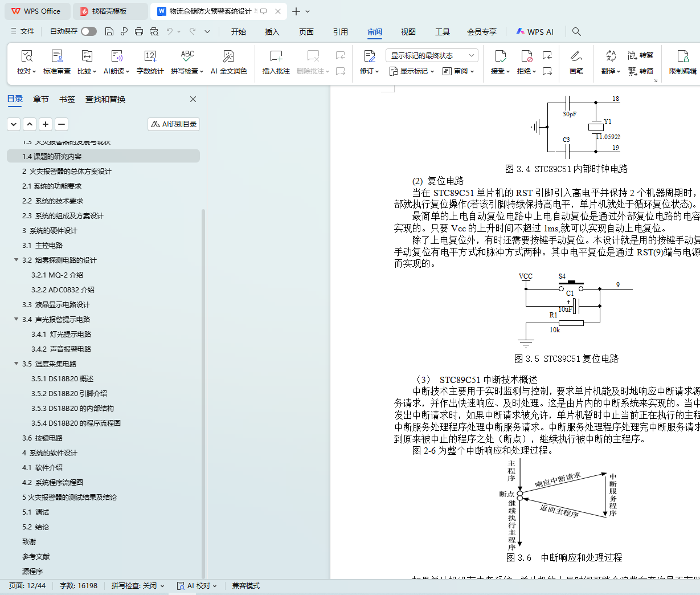Click the search magnifier icon in menu bar
Image resolution: width=700 pixels, height=595 pixels.
(x=576, y=32)
